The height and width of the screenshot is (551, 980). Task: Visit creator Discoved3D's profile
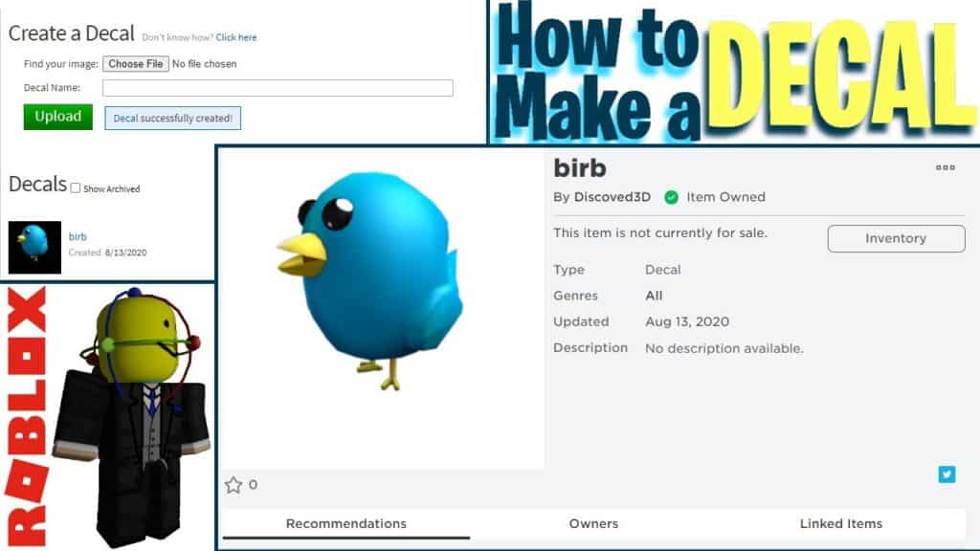click(x=611, y=198)
